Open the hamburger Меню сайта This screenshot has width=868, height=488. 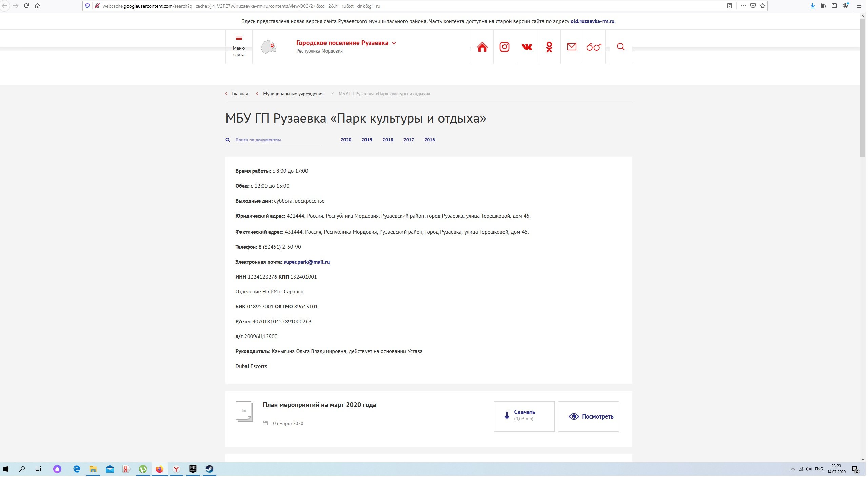click(239, 46)
